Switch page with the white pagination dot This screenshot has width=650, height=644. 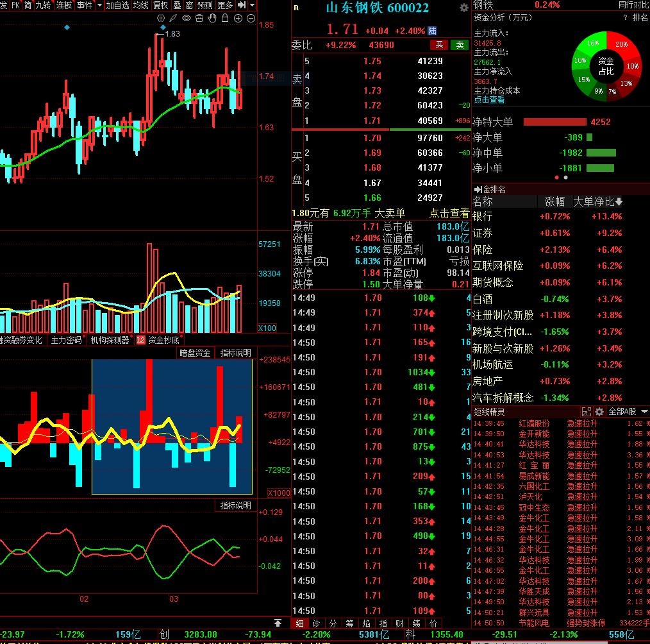click(x=566, y=178)
